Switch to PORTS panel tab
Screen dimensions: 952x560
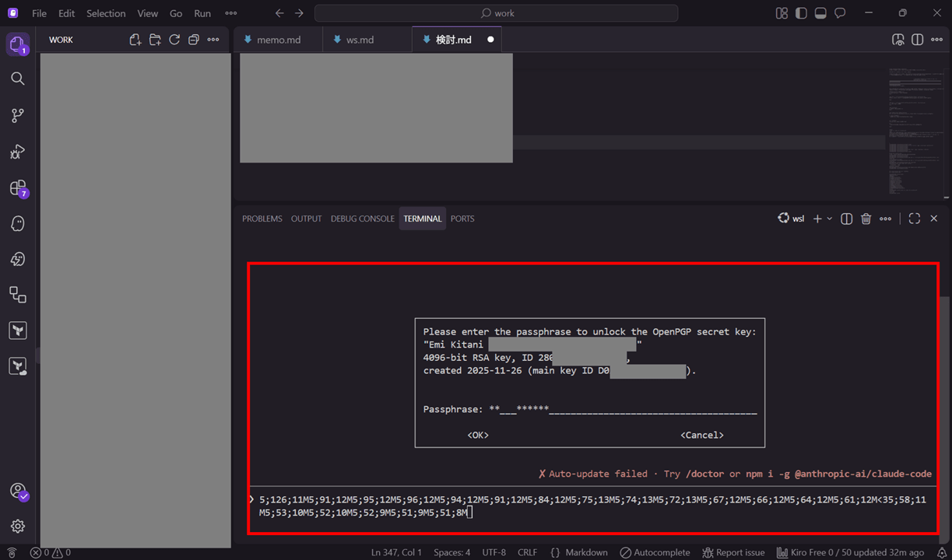462,219
